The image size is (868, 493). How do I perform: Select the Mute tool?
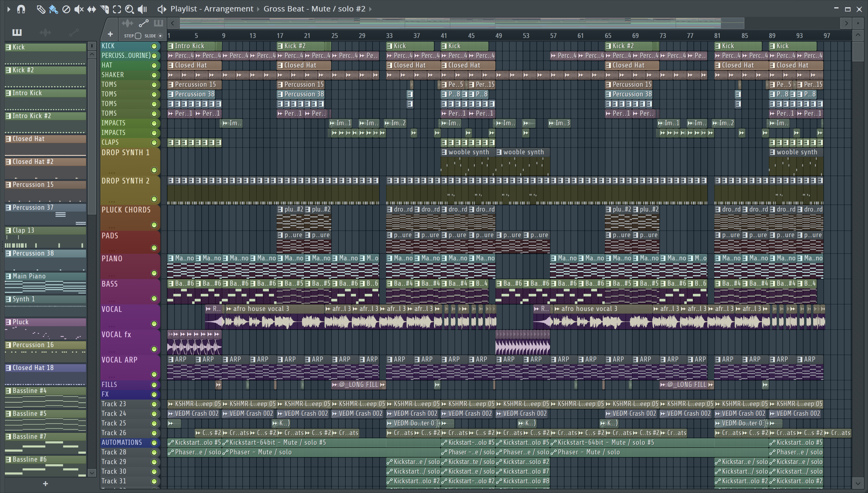[79, 9]
